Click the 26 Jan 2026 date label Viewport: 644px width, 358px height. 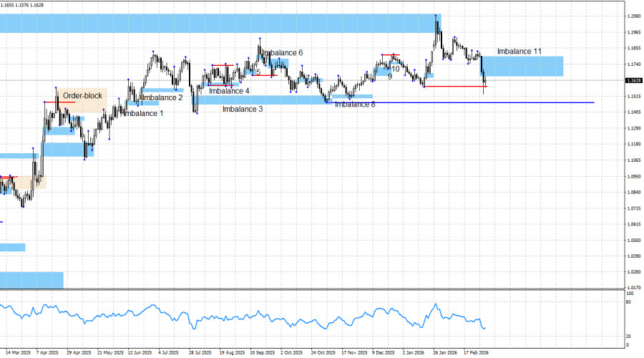click(445, 353)
